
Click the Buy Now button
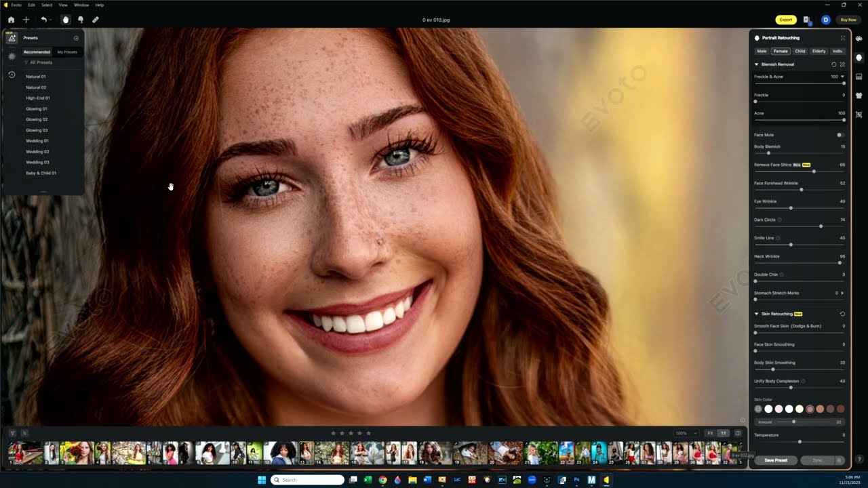pos(848,20)
